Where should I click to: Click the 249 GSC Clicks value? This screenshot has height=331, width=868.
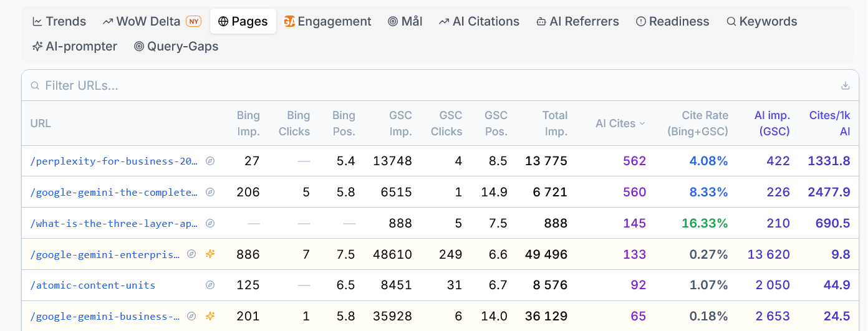click(x=450, y=254)
